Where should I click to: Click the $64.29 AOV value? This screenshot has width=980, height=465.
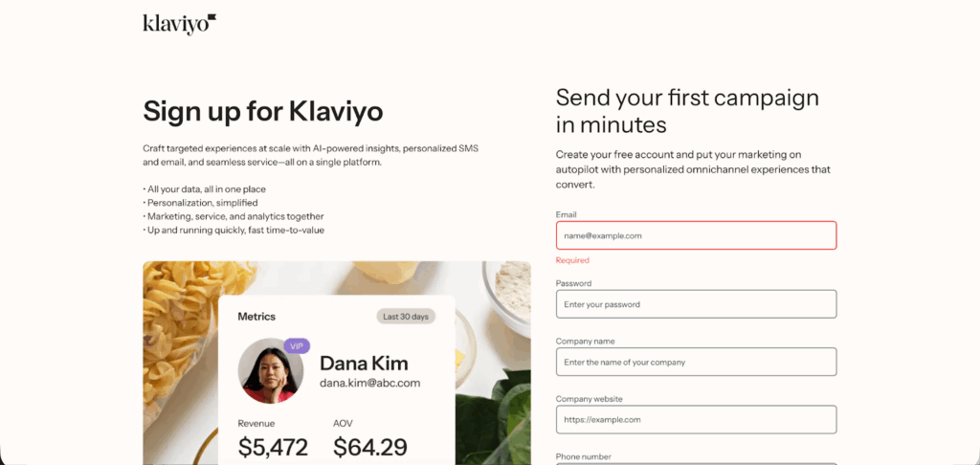click(369, 446)
